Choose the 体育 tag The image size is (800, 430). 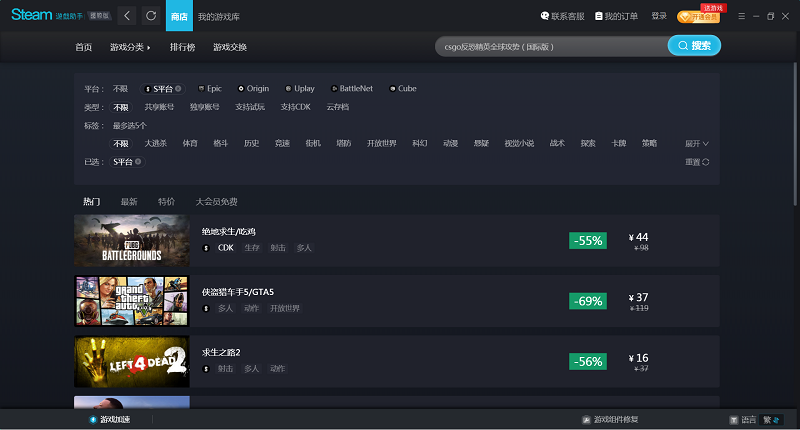click(190, 144)
